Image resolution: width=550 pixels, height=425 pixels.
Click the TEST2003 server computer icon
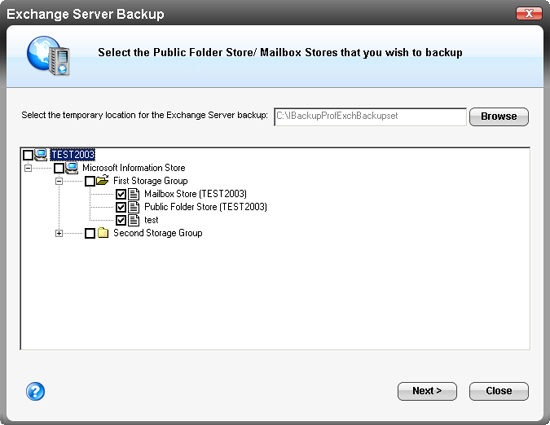point(41,154)
